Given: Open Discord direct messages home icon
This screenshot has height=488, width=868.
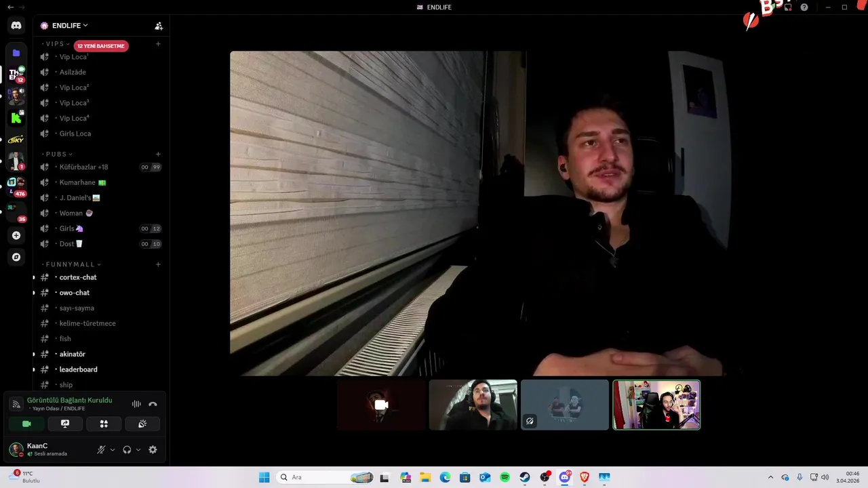Looking at the screenshot, I should coord(16,25).
